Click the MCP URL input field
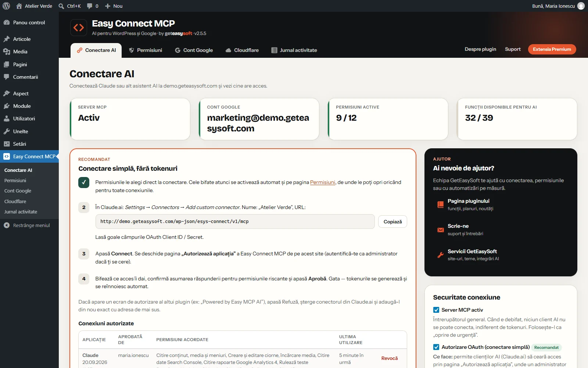 (x=235, y=222)
